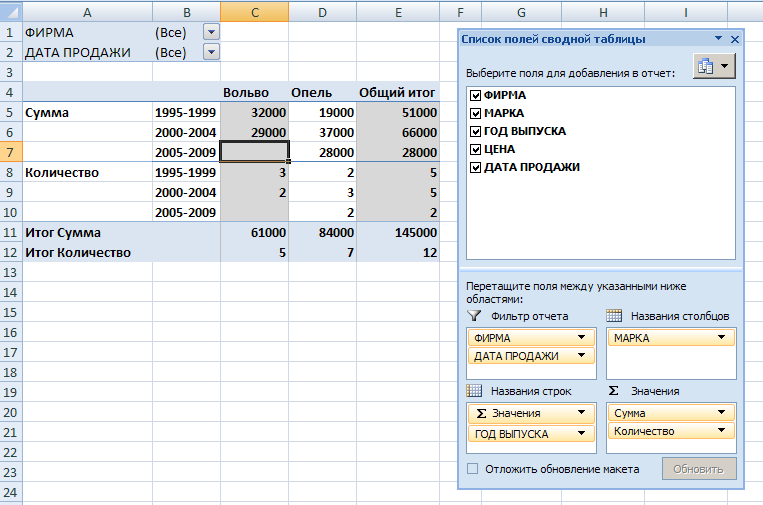Select column C header
Screen dimensions: 763x505
(254, 12)
